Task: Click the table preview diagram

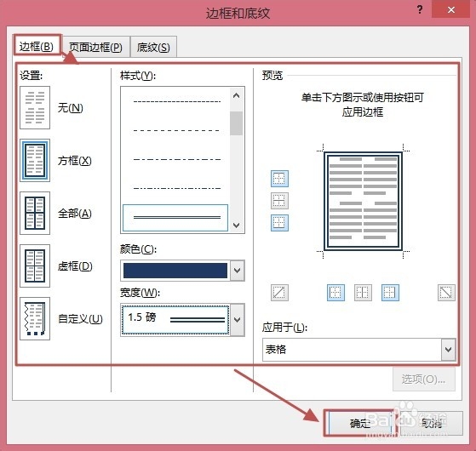Action: coord(363,201)
